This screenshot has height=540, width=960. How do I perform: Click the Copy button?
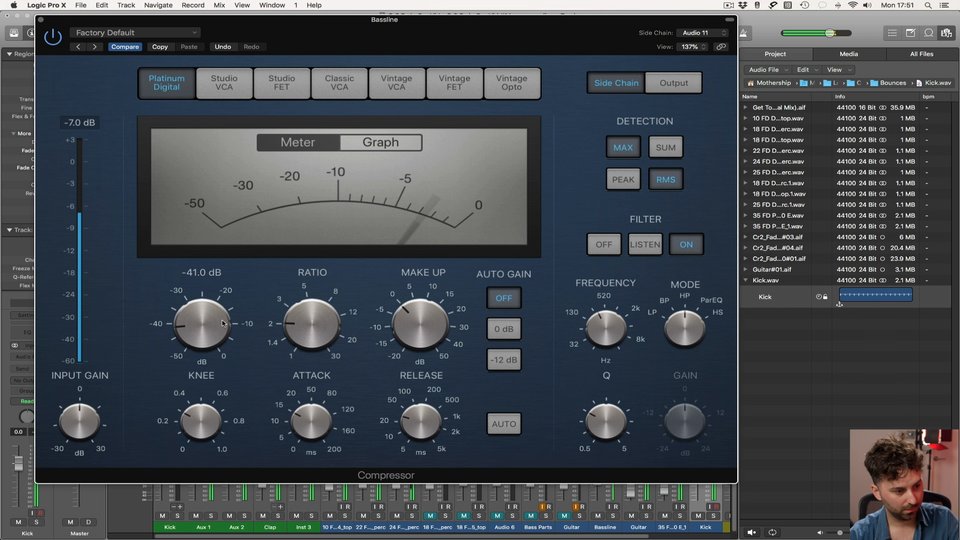click(x=160, y=47)
